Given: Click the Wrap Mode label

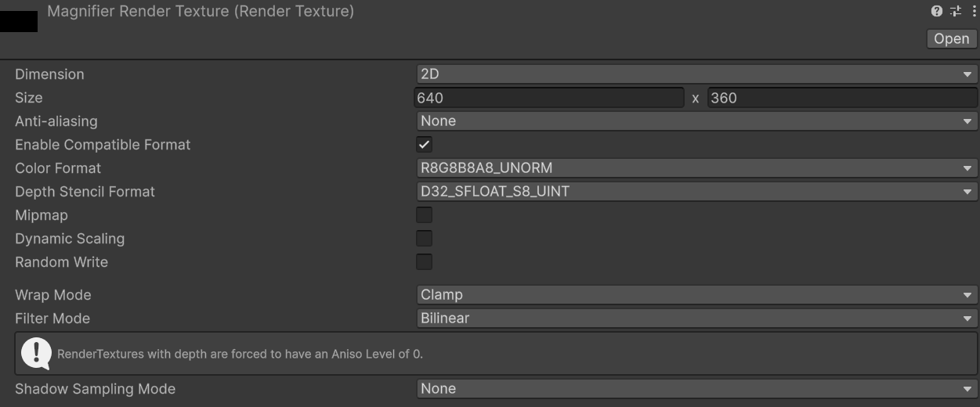Looking at the screenshot, I should point(53,295).
